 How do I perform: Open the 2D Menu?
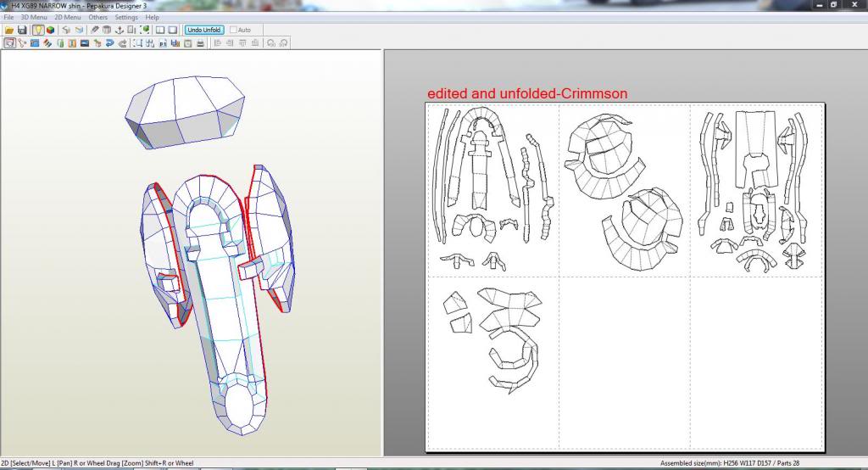tap(68, 17)
